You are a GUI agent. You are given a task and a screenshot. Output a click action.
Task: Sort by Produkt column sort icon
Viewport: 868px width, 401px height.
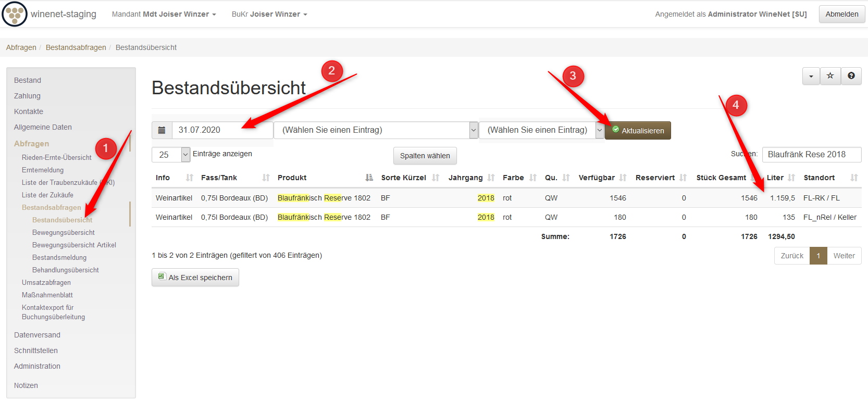coord(369,178)
